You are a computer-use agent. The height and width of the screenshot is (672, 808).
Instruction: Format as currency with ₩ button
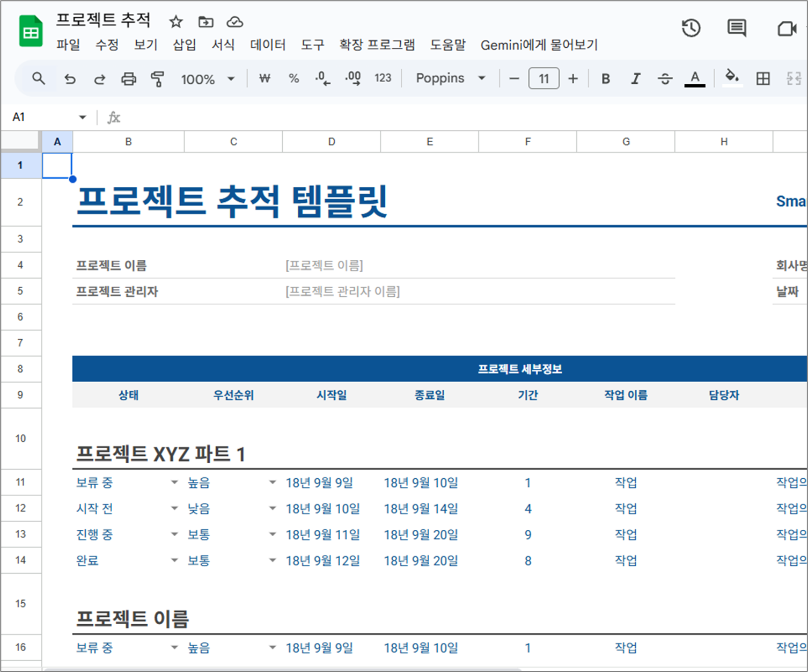click(265, 78)
